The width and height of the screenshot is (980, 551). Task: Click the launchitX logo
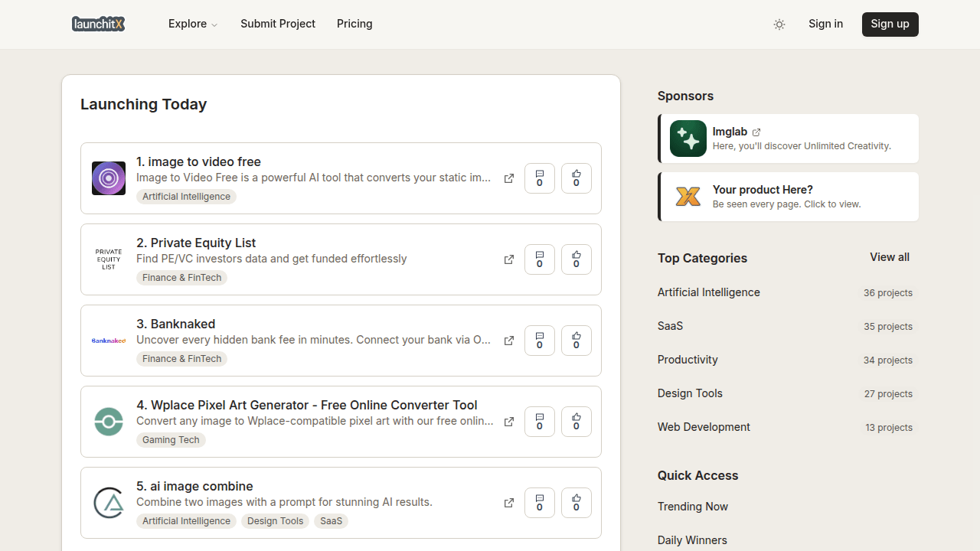[99, 24]
